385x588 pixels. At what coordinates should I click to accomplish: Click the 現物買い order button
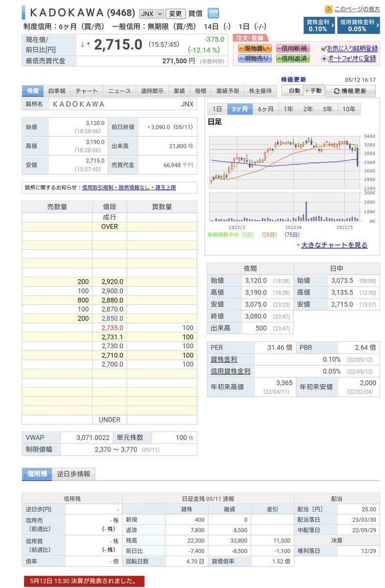[x=255, y=49]
